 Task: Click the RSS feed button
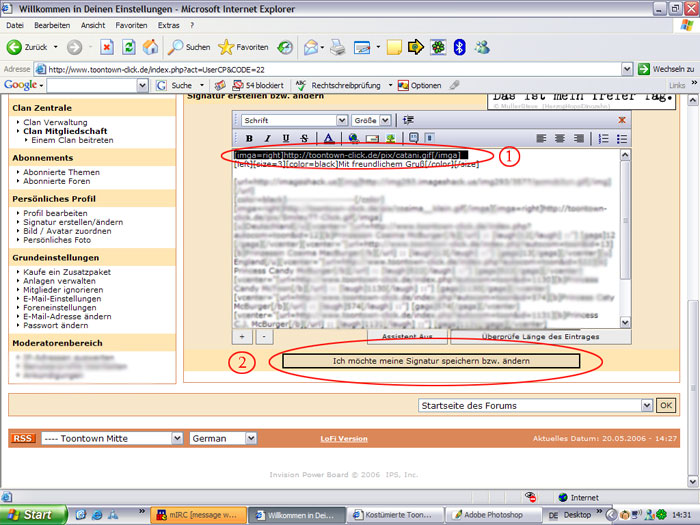tap(23, 438)
